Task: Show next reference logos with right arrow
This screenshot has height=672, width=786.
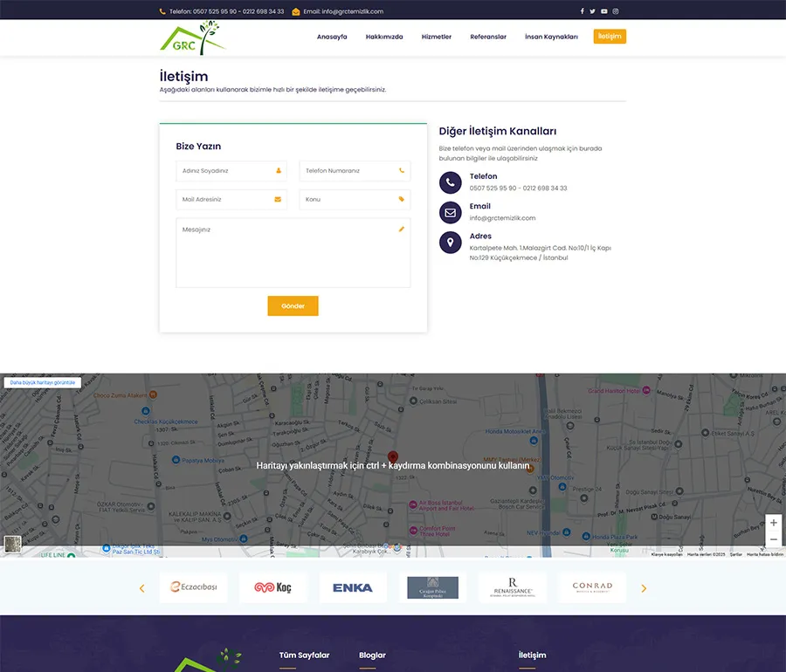Action: pyautogui.click(x=644, y=588)
